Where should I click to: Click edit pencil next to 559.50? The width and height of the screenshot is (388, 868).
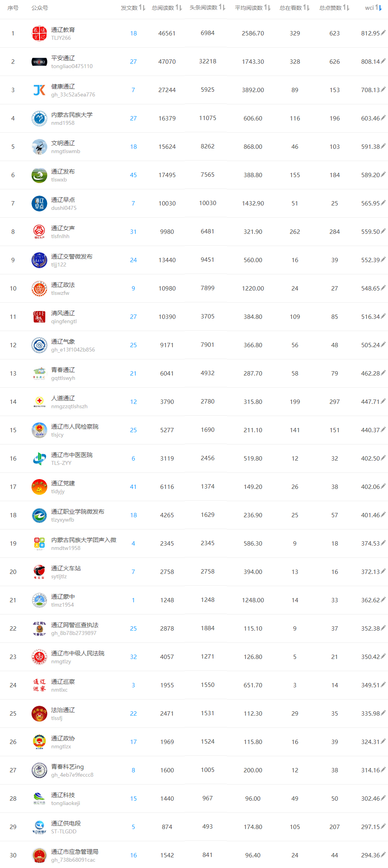pyautogui.click(x=383, y=231)
